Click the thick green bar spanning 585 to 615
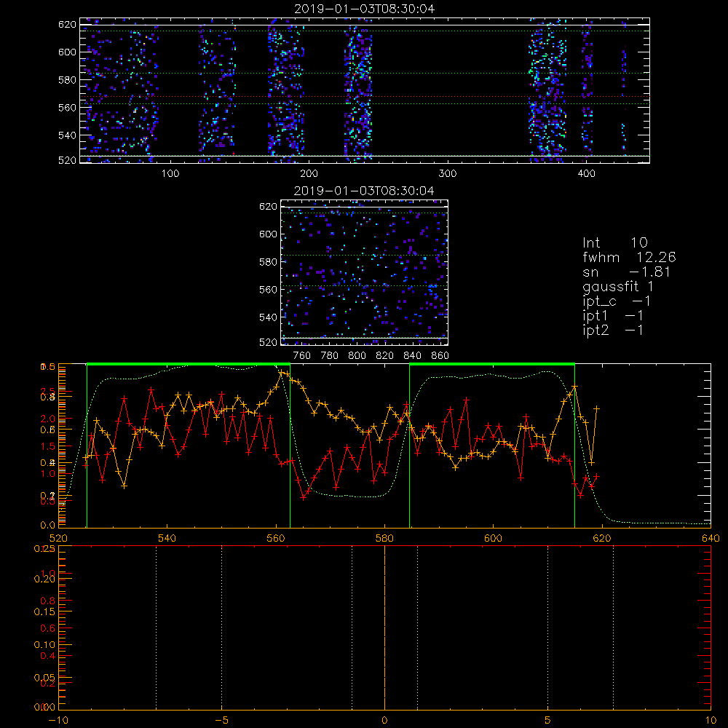Viewport: 728px width, 728px height. (x=492, y=365)
